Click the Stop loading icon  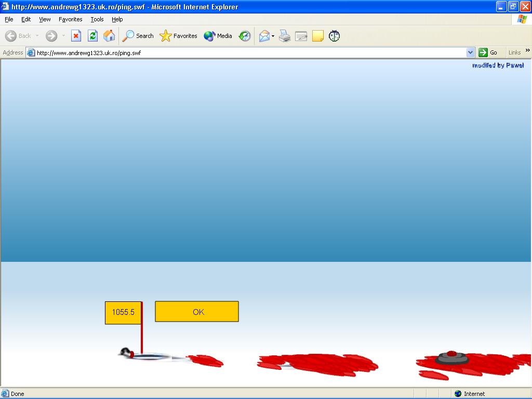pyautogui.click(x=76, y=36)
